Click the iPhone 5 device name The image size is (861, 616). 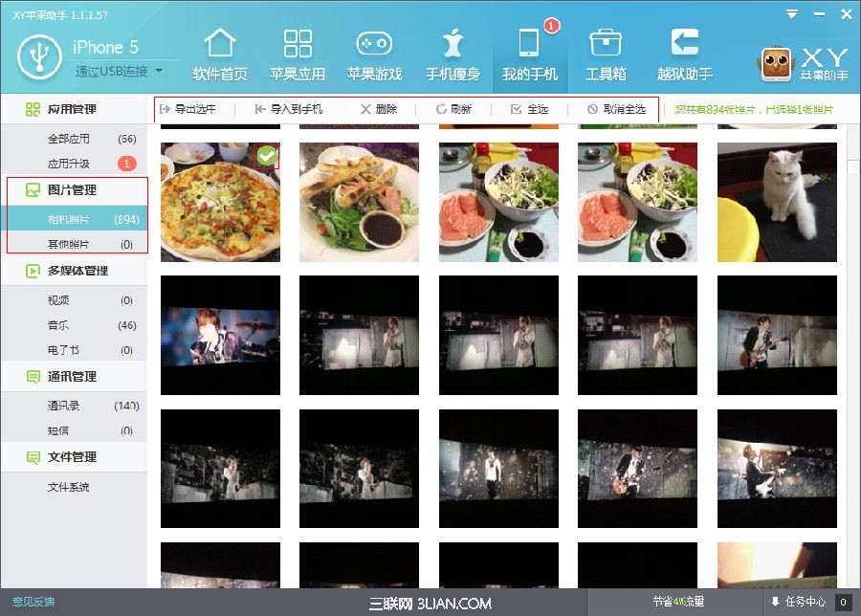(105, 47)
